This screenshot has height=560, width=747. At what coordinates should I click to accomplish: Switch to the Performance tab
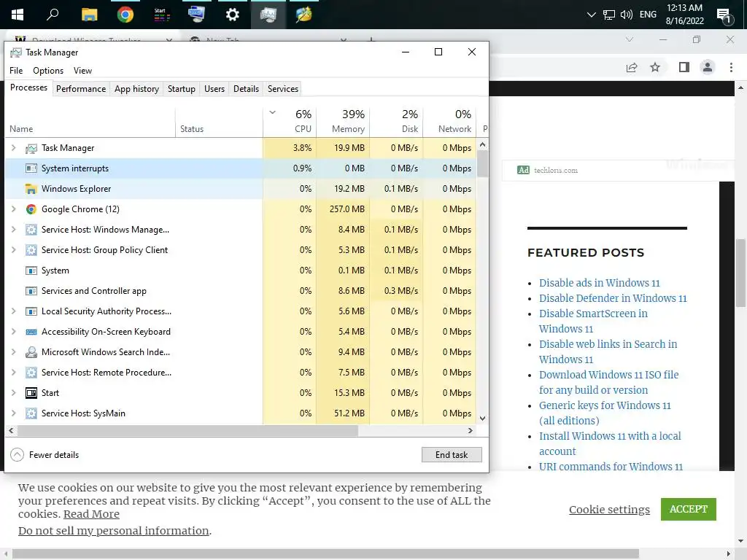point(81,89)
